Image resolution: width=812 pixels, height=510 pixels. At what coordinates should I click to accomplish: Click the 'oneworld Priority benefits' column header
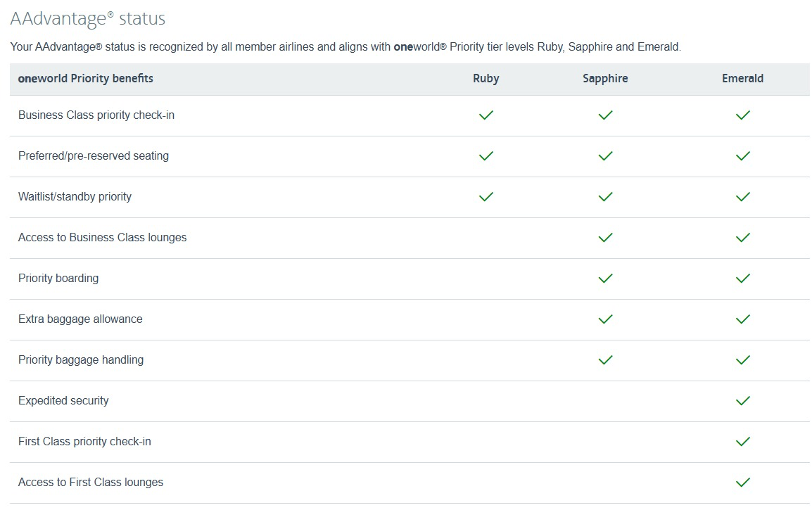pyautogui.click(x=85, y=79)
